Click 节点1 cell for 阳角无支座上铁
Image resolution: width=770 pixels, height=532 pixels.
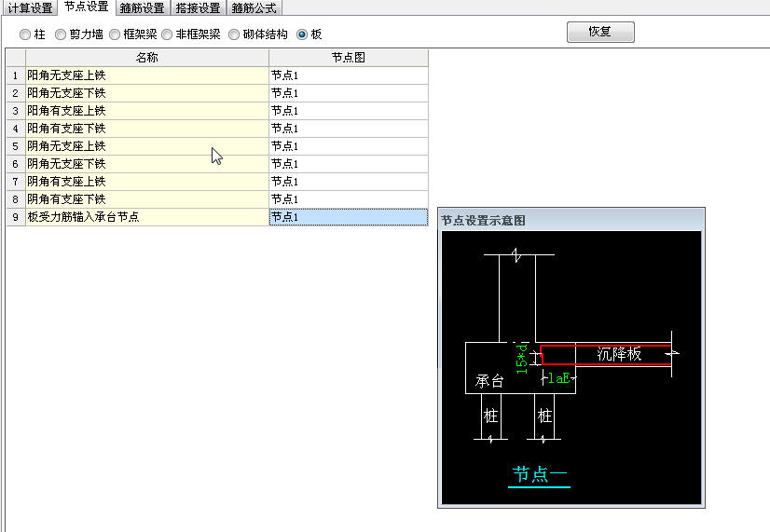[348, 75]
